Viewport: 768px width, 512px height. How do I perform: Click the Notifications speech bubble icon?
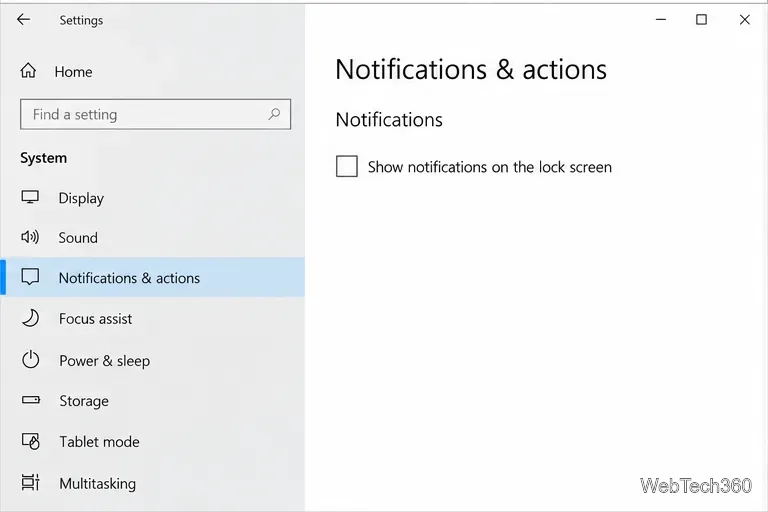[30, 277]
